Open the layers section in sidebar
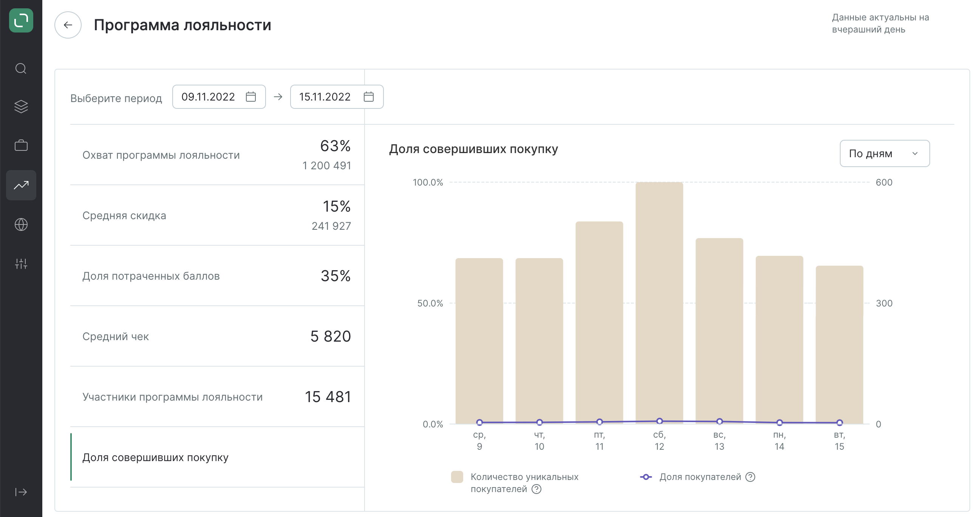This screenshot has width=980, height=517. tap(21, 107)
